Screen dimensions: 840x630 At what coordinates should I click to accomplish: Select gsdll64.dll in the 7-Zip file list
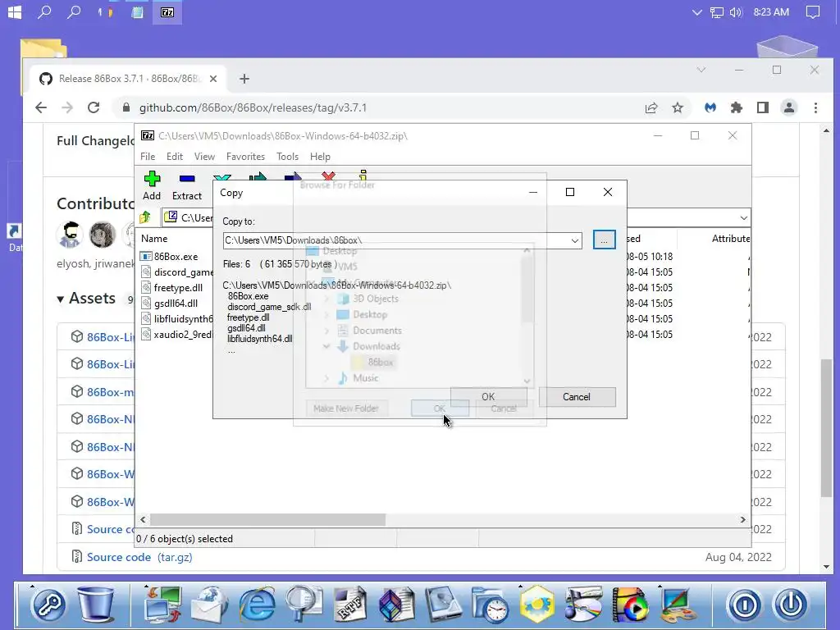(176, 304)
